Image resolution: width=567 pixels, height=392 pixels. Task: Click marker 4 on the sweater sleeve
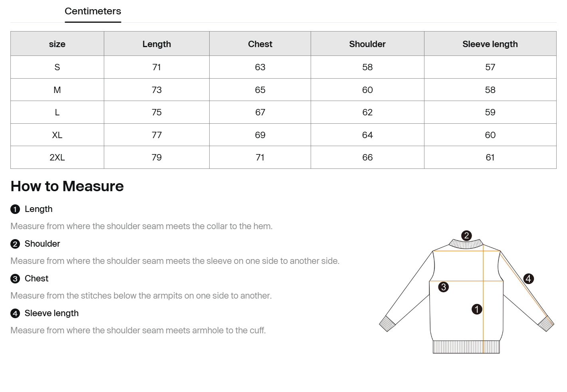point(528,279)
